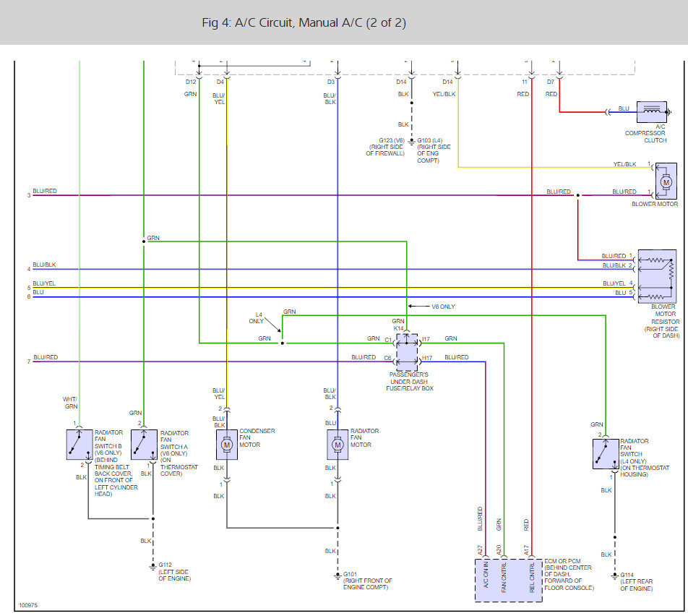Click the 'A27' pin label
688x616 pixels.
(x=480, y=550)
